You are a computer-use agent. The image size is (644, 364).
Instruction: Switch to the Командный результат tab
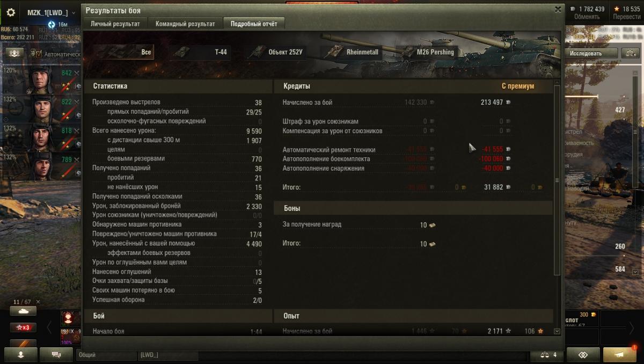coord(185,24)
